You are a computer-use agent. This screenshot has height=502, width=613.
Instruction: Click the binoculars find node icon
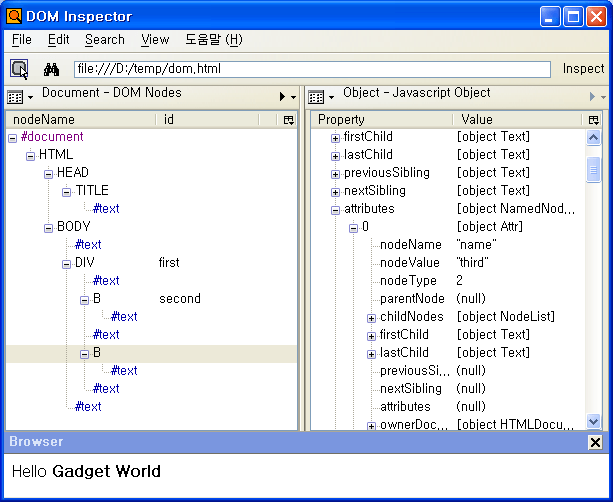tap(52, 69)
